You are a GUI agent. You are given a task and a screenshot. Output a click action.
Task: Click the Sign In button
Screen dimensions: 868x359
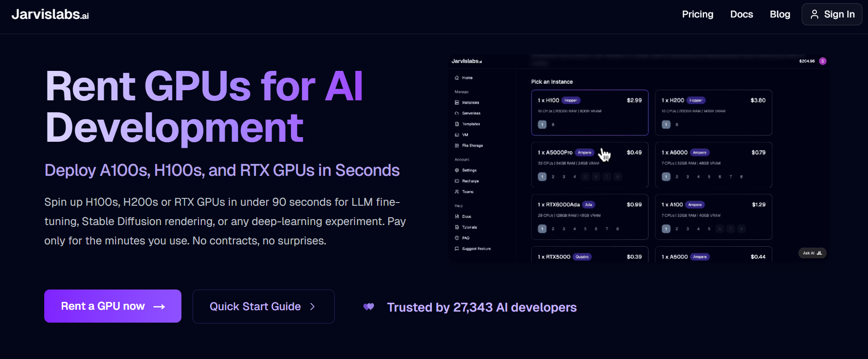[x=832, y=14]
